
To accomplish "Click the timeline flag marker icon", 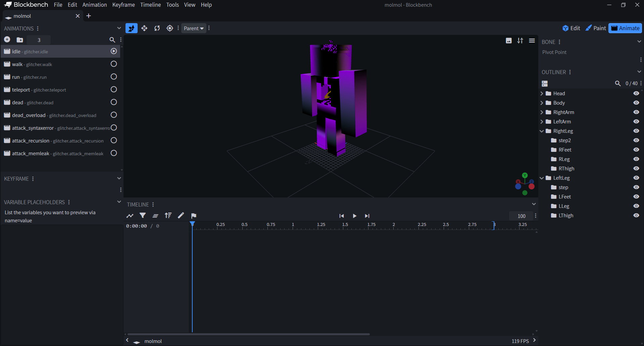I will click(194, 216).
